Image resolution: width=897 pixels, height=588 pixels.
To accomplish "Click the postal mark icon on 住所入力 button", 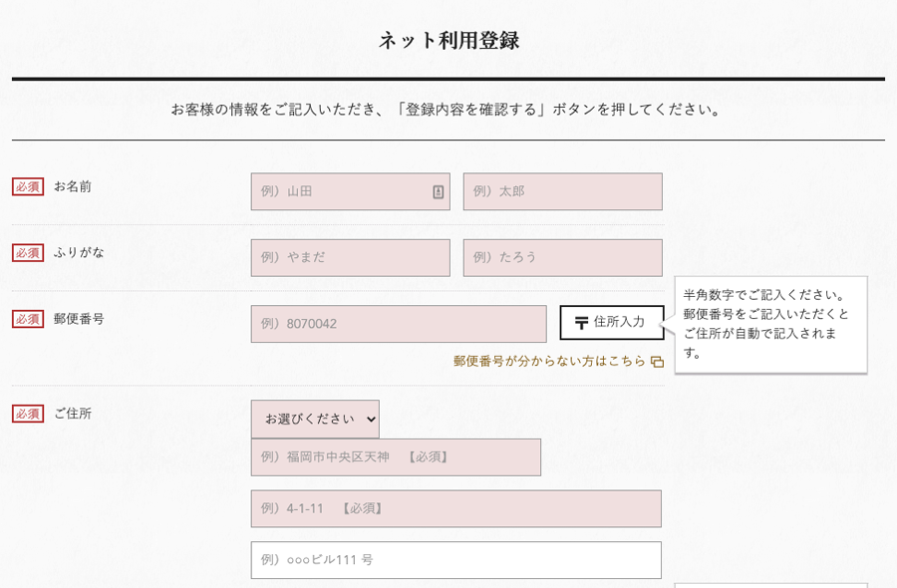I will click(x=581, y=323).
